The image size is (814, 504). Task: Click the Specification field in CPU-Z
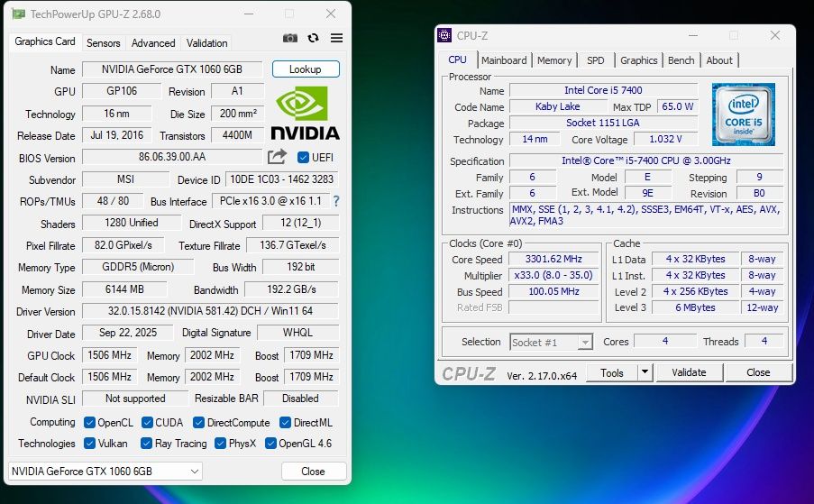[645, 160]
